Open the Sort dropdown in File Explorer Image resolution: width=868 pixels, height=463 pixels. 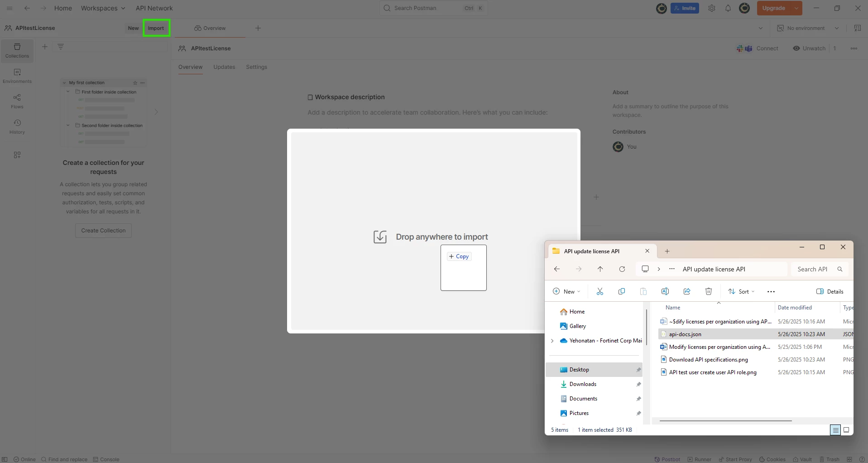pos(741,292)
